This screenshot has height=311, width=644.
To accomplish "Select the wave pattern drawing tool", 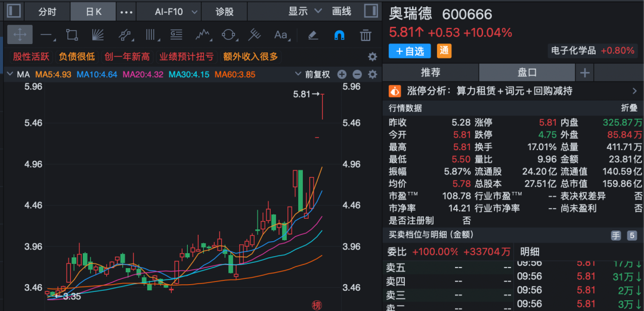I will (x=203, y=35).
